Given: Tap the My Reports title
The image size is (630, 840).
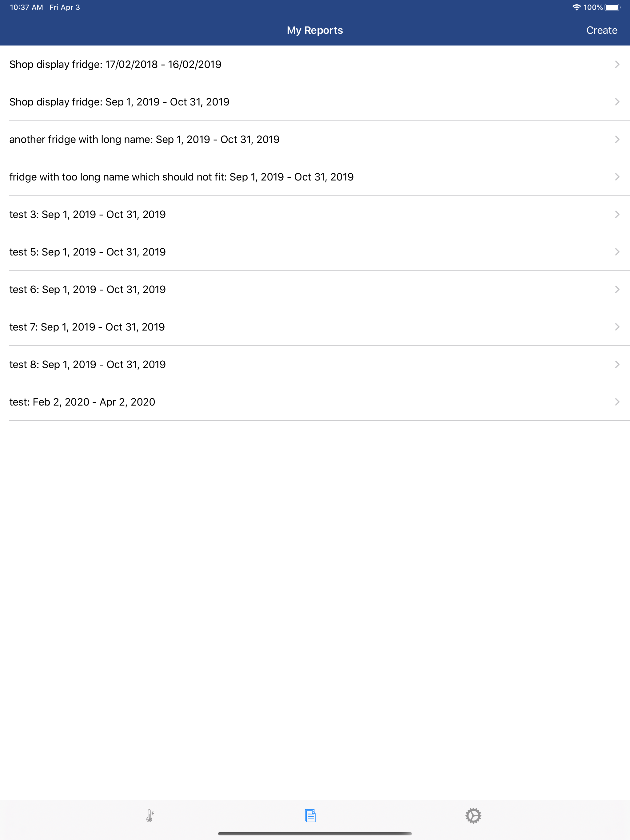Looking at the screenshot, I should 315,30.
